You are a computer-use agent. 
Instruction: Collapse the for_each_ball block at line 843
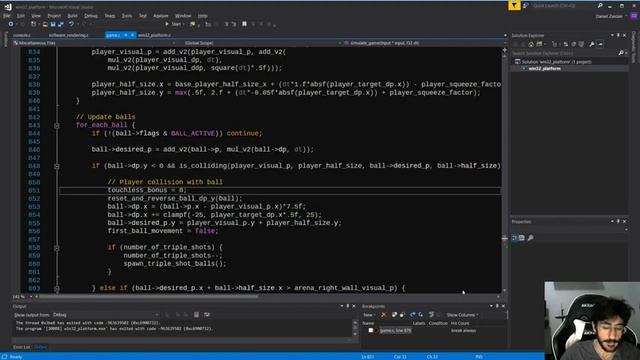pos(57,126)
